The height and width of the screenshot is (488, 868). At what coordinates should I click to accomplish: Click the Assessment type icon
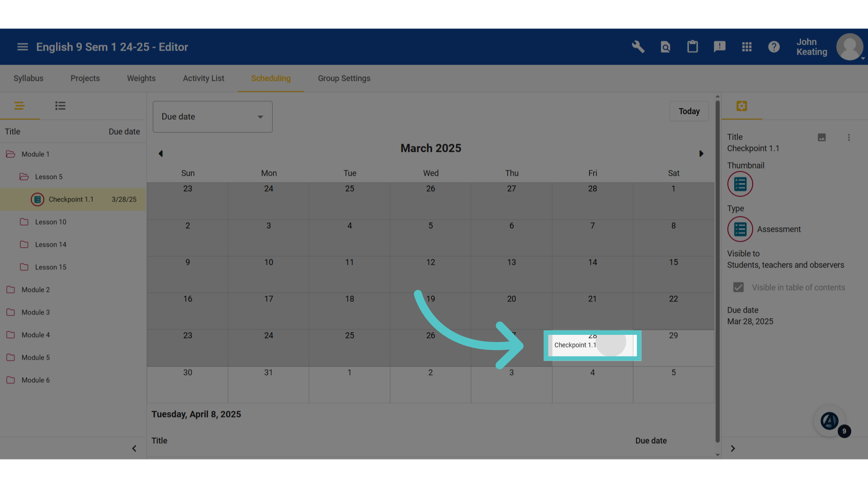pos(740,230)
